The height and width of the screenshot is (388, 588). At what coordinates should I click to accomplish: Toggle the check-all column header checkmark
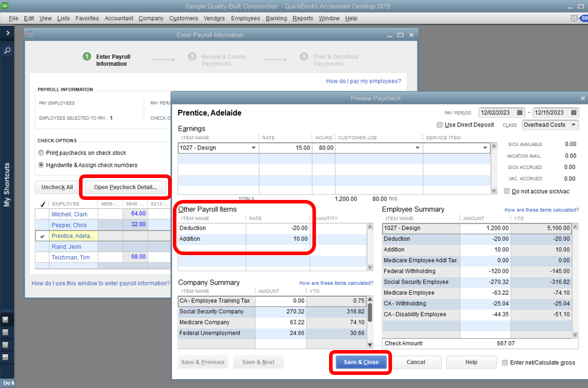click(42, 204)
